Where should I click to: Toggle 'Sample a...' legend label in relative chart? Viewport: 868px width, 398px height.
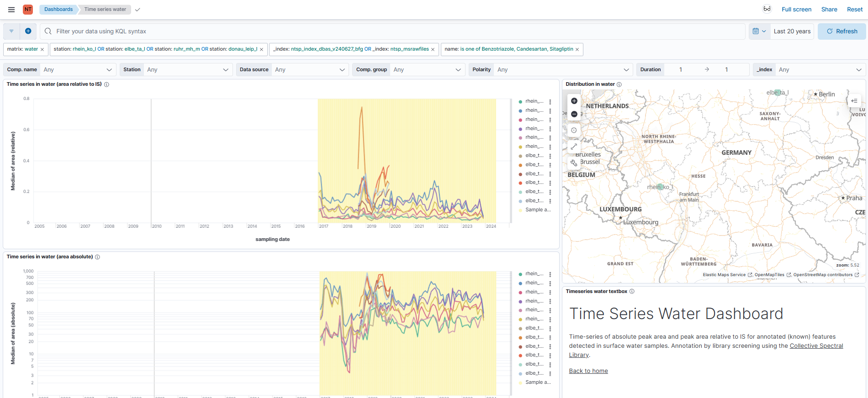[538, 210]
